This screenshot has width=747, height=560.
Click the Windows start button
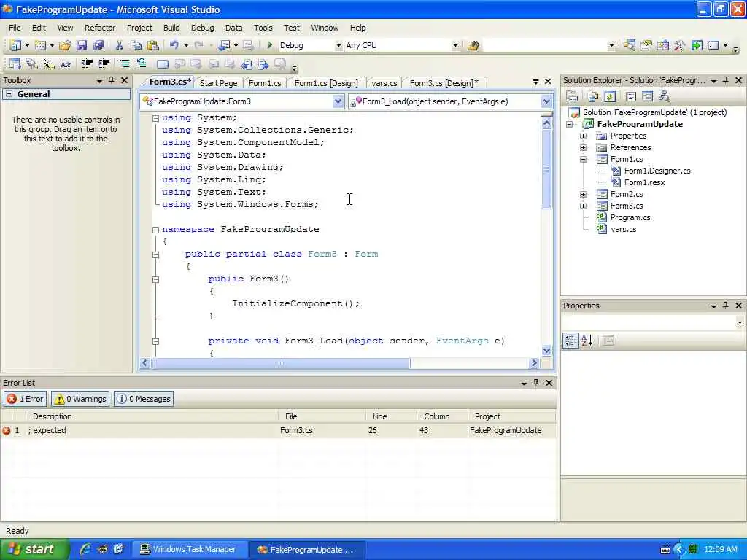(x=34, y=549)
